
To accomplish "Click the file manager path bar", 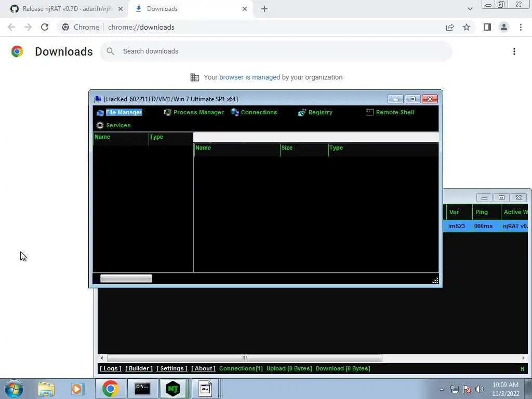I will tap(315, 137).
